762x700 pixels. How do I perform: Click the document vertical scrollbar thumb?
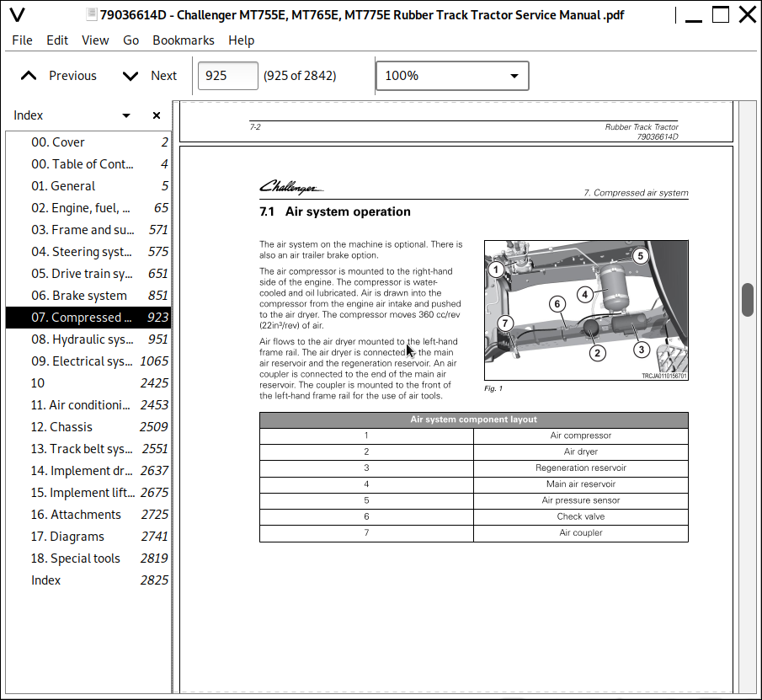click(748, 299)
